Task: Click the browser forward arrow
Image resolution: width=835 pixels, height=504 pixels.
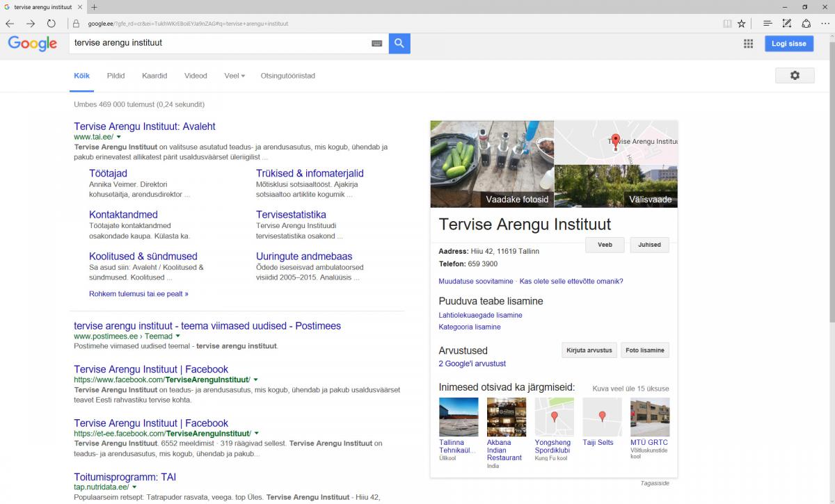Action: pyautogui.click(x=31, y=23)
